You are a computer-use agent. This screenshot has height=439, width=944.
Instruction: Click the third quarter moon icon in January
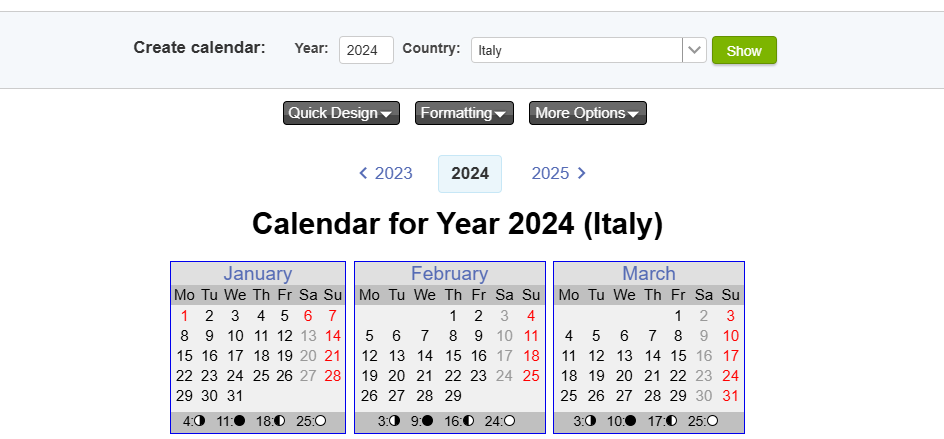pyautogui.click(x=199, y=421)
